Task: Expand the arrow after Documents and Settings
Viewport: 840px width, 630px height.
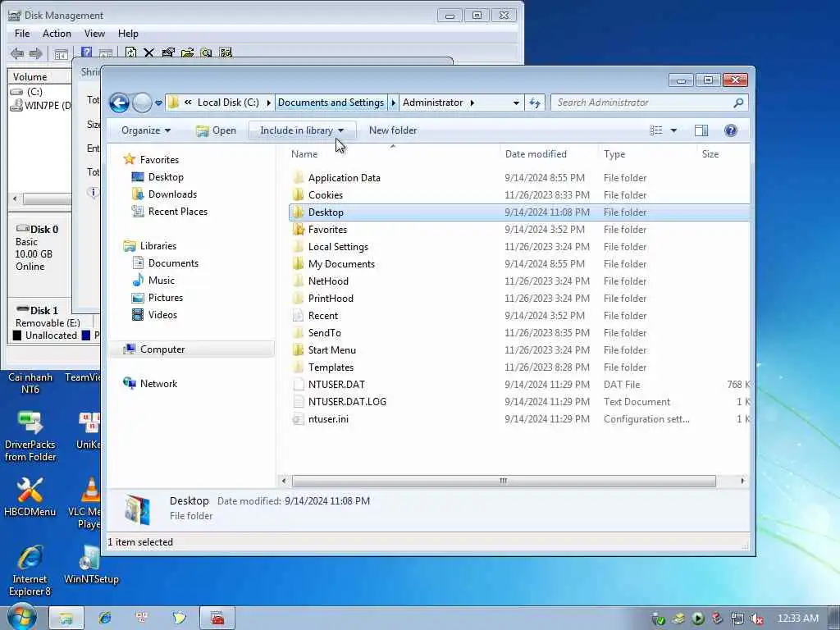Action: click(393, 103)
